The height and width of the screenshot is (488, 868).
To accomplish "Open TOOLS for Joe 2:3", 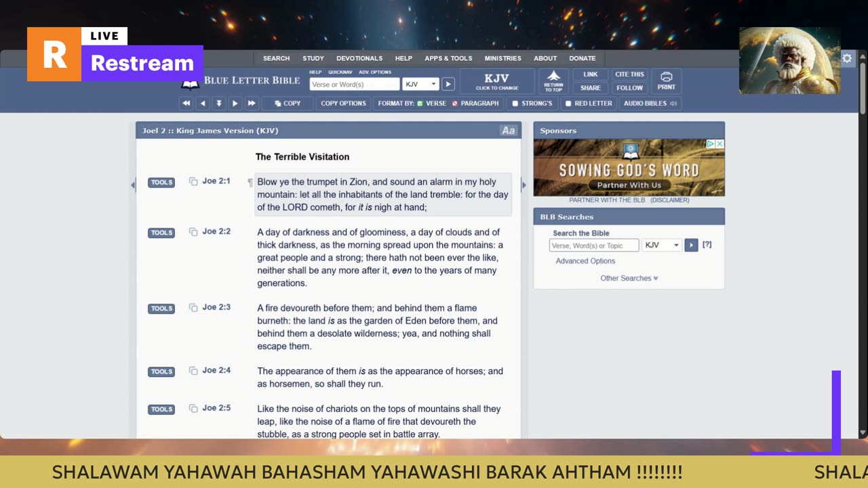I will point(161,308).
